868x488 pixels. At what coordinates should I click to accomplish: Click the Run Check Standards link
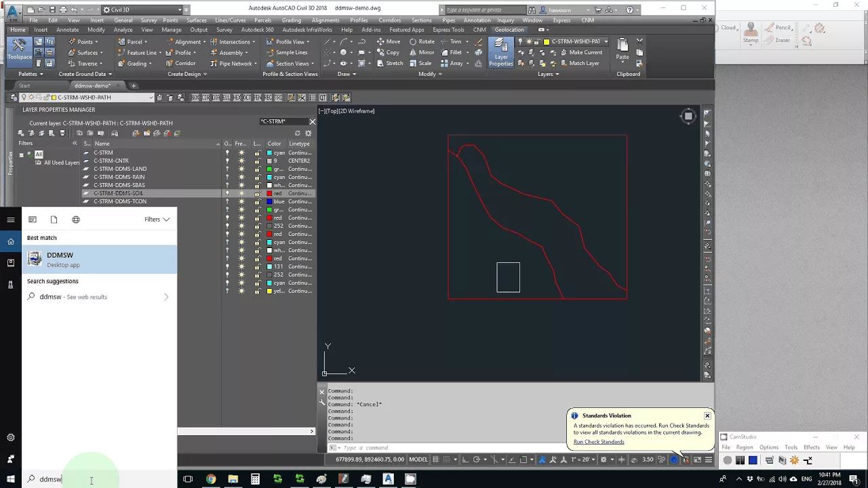pos(599,442)
